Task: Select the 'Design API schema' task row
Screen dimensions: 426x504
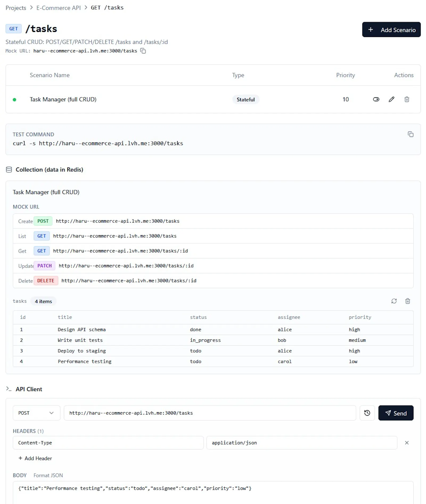Action: click(x=213, y=329)
